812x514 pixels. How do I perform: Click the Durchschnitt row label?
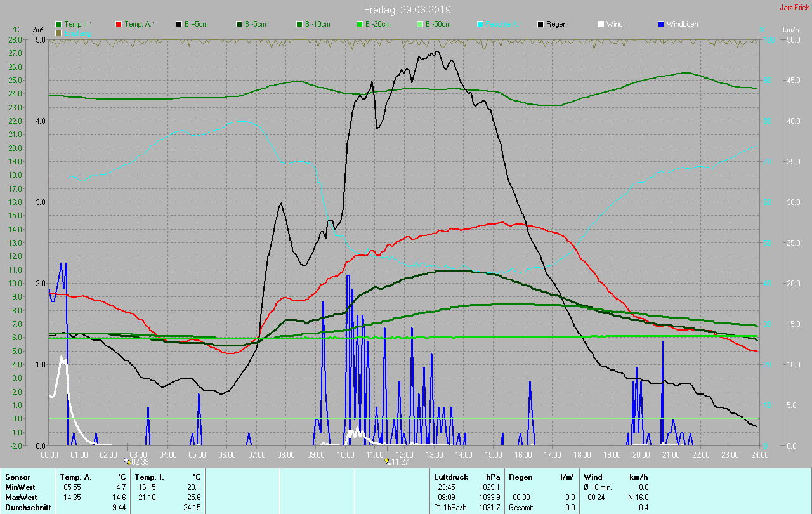(26, 508)
